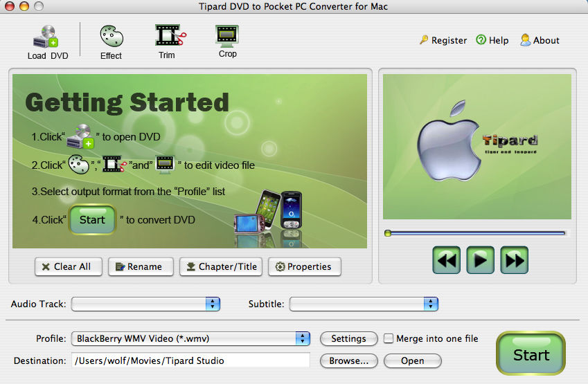This screenshot has height=384, width=588.
Task: Open the Crop monitor tool
Action: point(227,42)
